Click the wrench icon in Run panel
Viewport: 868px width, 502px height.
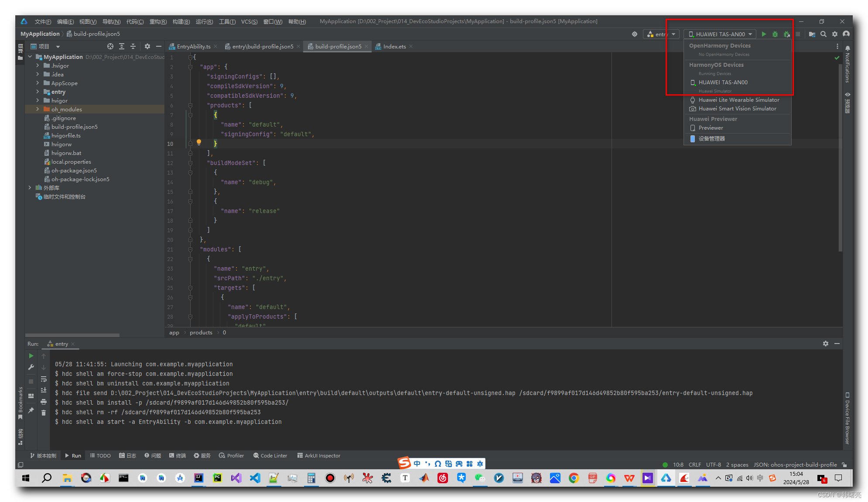coord(31,367)
